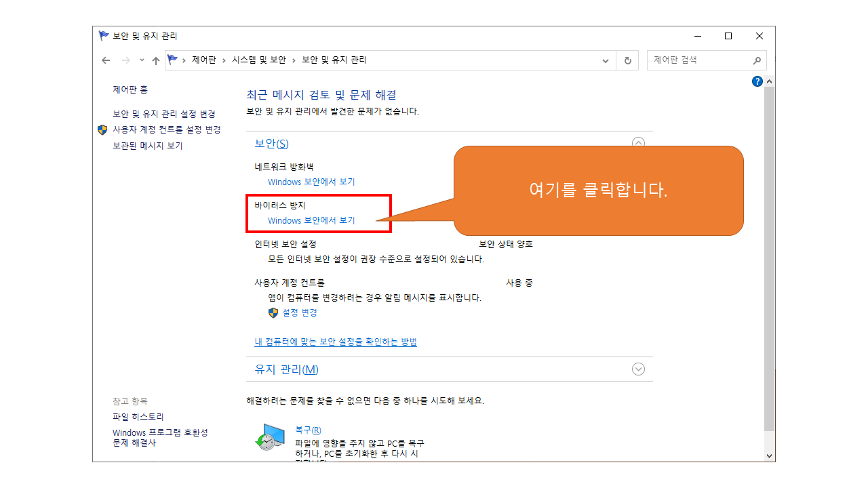Click the refresh button in address bar
The height and width of the screenshot is (488, 868).
pos(627,60)
